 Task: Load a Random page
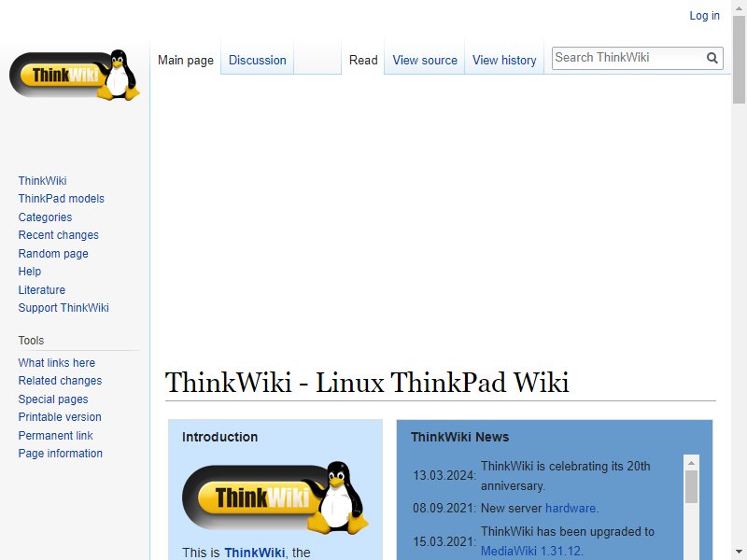tap(53, 254)
